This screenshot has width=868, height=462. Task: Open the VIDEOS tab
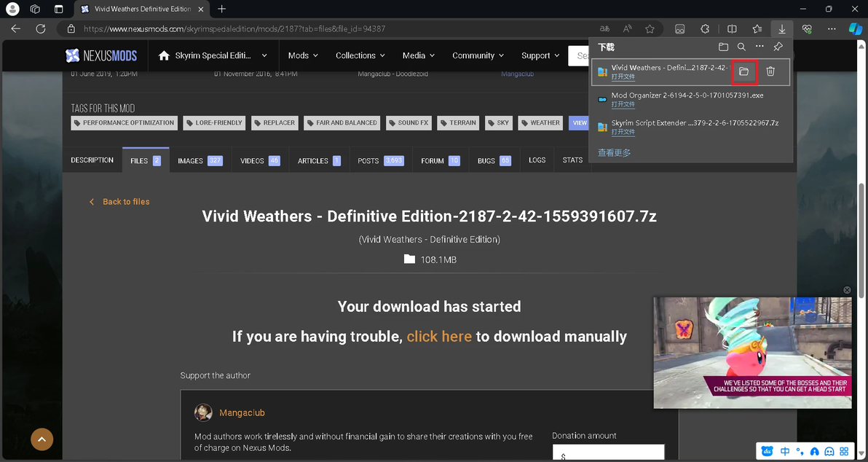[x=260, y=160]
